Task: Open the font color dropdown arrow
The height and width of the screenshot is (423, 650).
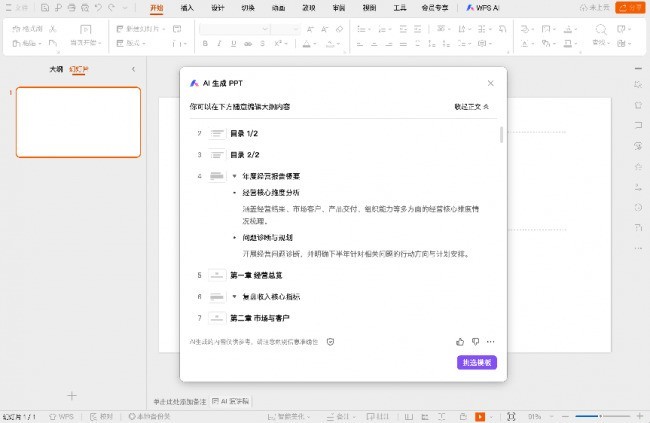Action: coord(315,44)
